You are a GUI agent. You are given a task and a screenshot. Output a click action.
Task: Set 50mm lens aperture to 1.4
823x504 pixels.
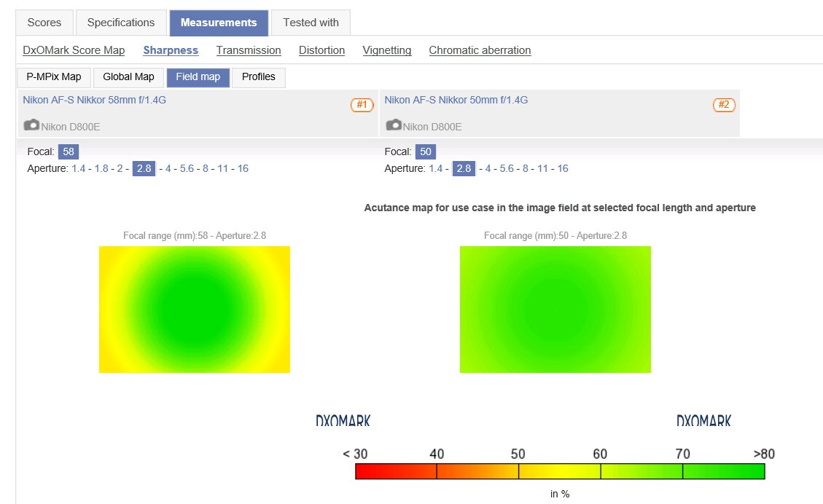click(436, 168)
